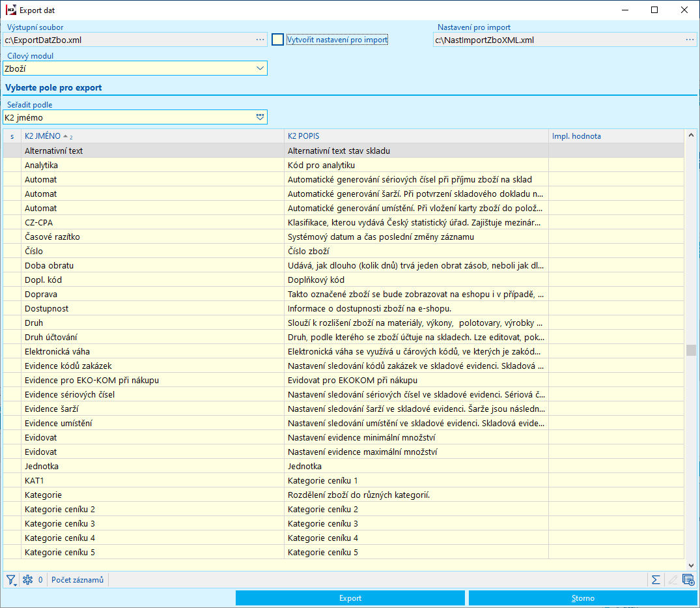This screenshot has width=700, height=608.
Task: Click the pencil edit icon in status bar
Action: point(673,580)
